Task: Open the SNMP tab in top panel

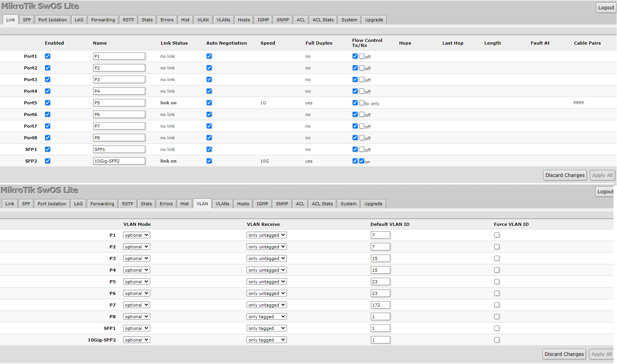Action: [283, 20]
